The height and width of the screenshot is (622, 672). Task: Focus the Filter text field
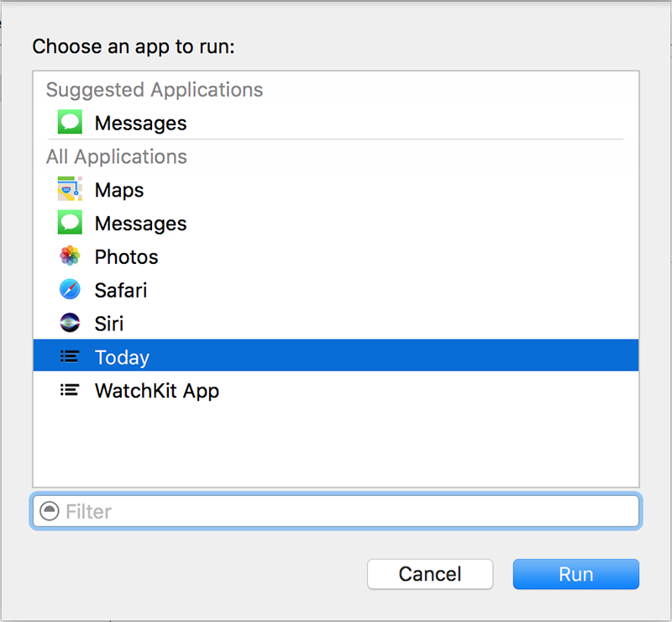tap(336, 511)
